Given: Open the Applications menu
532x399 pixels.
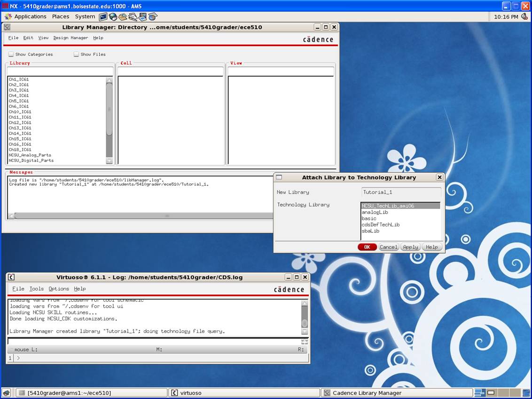Looking at the screenshot, I should tap(30, 16).
